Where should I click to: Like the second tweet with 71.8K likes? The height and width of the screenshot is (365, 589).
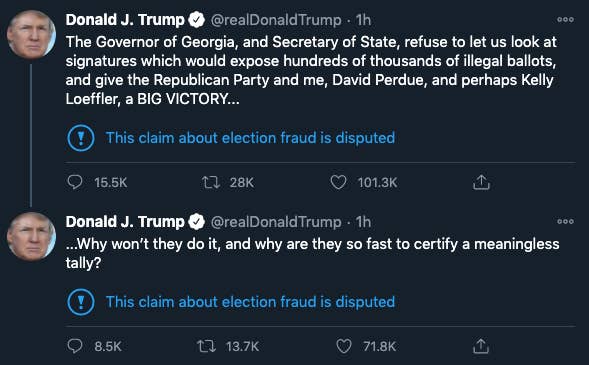coord(343,346)
